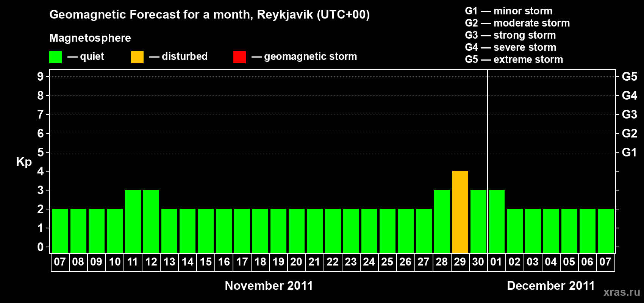
Task: Click the 'G5 — extreme storm' legend line
Action: (514, 59)
